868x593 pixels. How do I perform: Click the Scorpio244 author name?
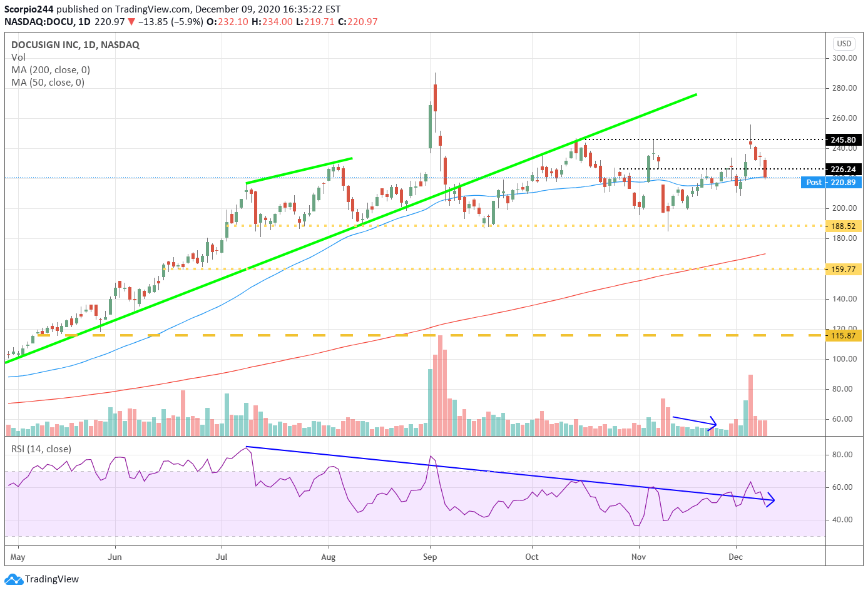tap(29, 9)
